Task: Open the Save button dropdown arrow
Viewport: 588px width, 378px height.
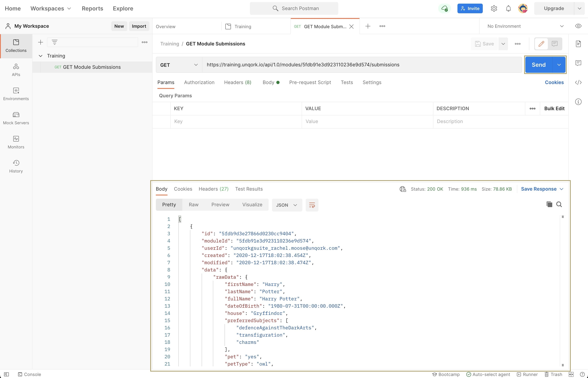Action: (x=503, y=44)
